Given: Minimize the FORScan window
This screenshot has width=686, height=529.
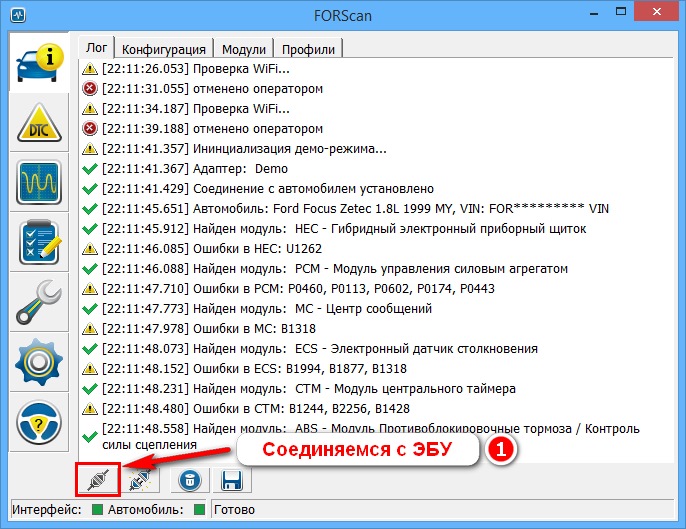Looking at the screenshot, I should pyautogui.click(x=594, y=14).
